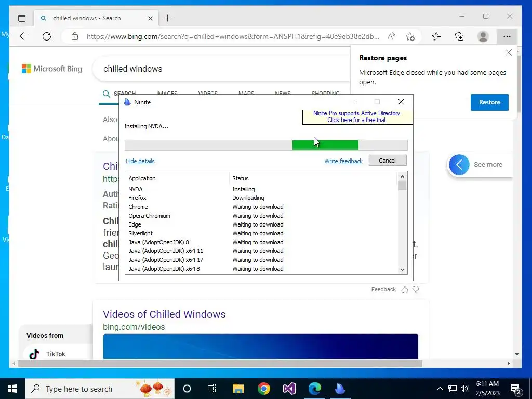This screenshot has width=532, height=399.
Task: Click Write feedback link
Action: point(343,161)
